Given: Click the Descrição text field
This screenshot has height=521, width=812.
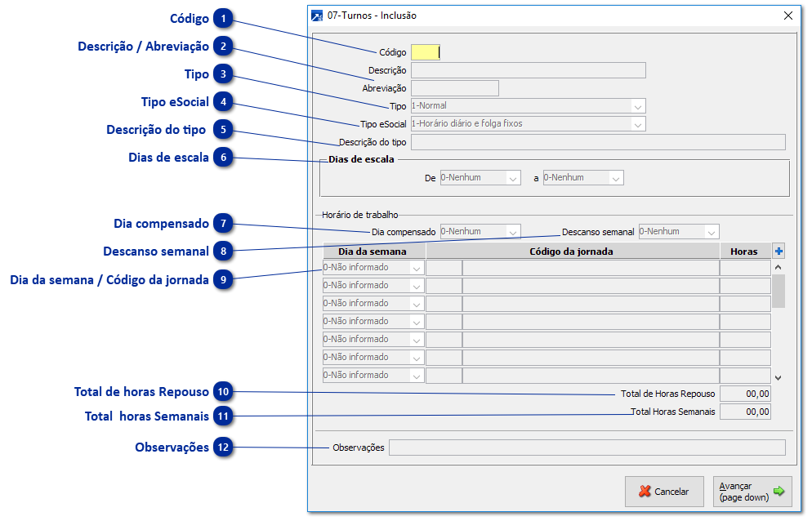Looking at the screenshot, I should (x=529, y=70).
